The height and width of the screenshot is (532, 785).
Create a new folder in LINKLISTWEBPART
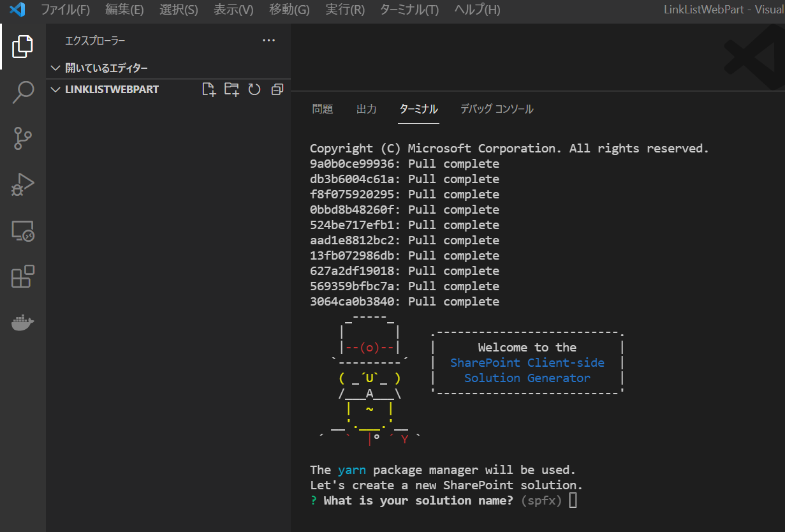(231, 89)
